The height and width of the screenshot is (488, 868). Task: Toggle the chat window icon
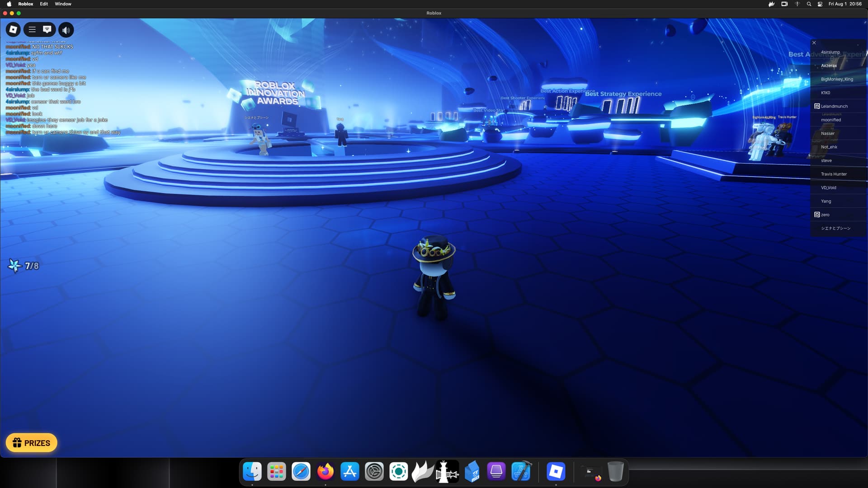pyautogui.click(x=47, y=30)
